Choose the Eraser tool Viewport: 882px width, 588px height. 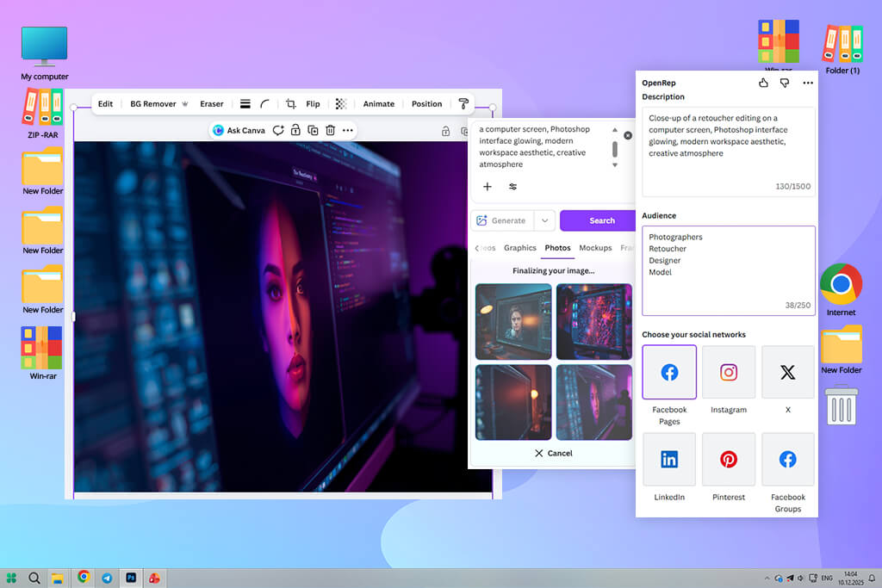pyautogui.click(x=212, y=104)
